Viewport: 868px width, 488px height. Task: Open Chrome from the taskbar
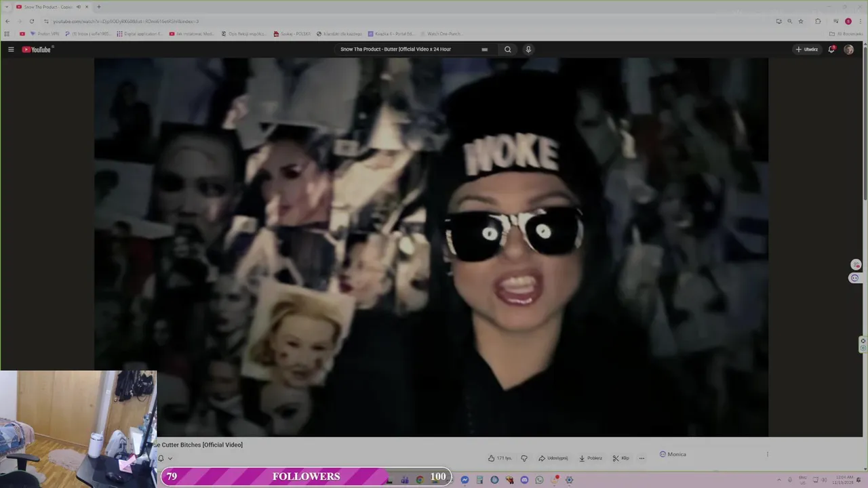point(420,480)
